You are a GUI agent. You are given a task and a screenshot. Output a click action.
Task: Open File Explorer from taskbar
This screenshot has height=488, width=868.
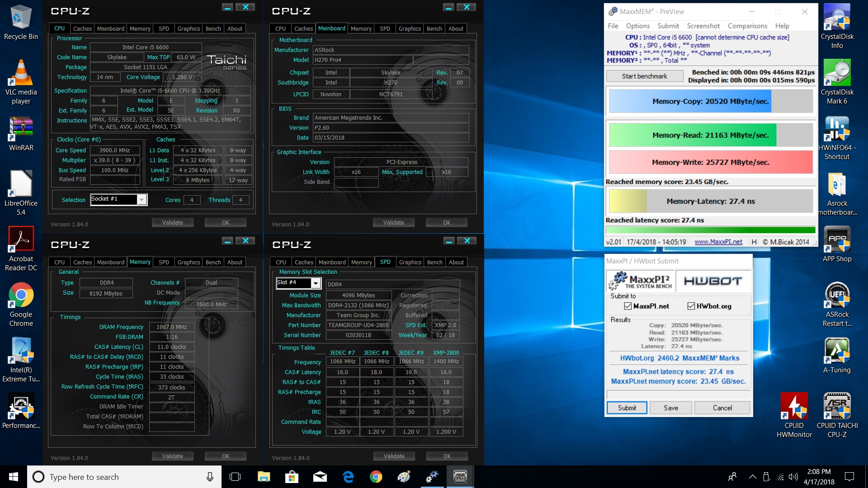click(264, 477)
